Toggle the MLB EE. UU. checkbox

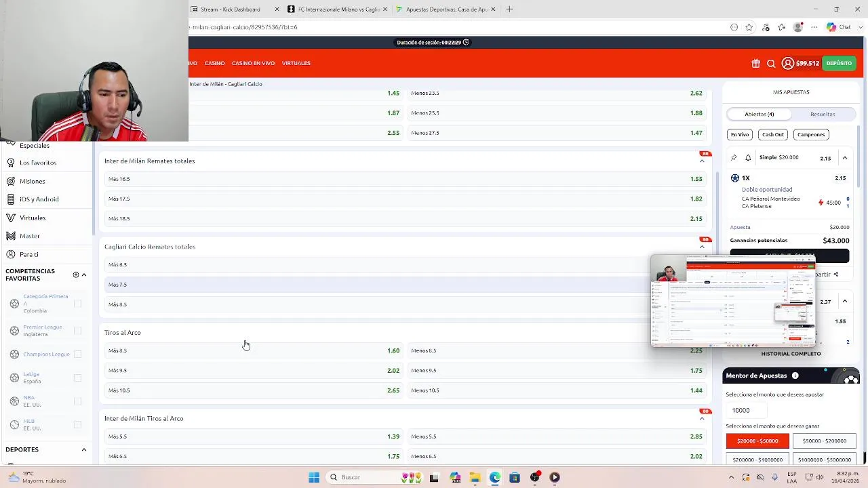coord(77,425)
